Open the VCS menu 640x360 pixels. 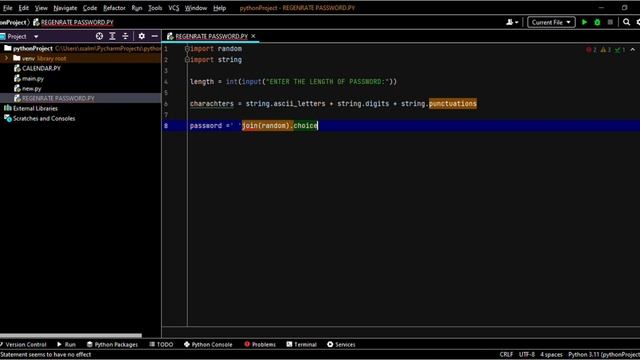(x=173, y=8)
